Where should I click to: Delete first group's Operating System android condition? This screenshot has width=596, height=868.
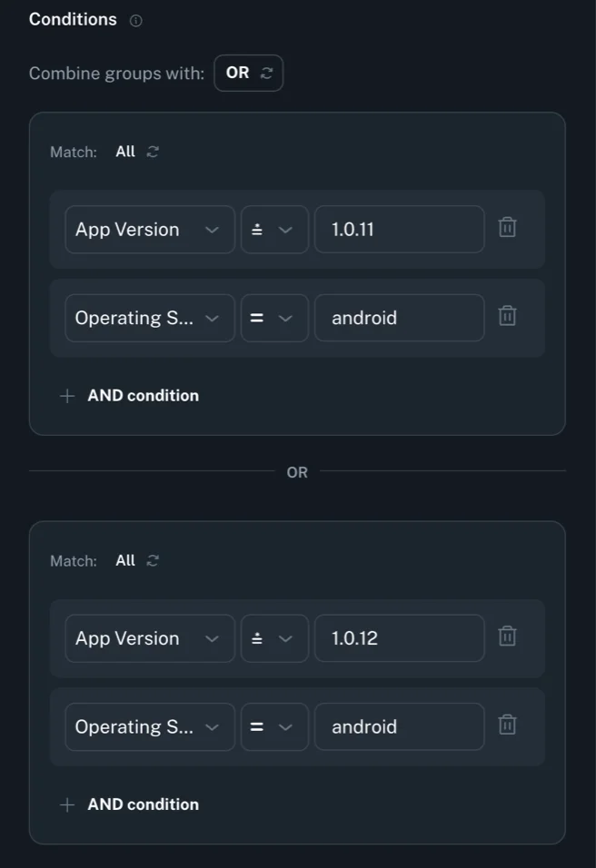(x=508, y=316)
